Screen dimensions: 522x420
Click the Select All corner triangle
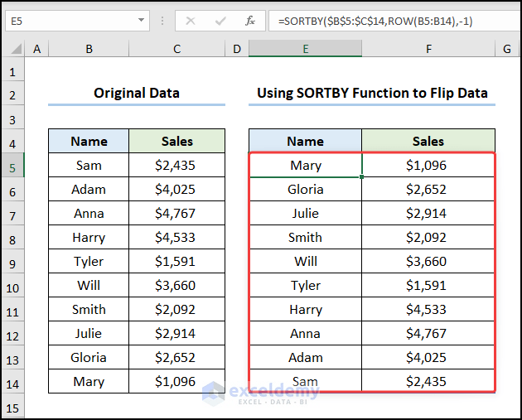pyautogui.click(x=17, y=49)
